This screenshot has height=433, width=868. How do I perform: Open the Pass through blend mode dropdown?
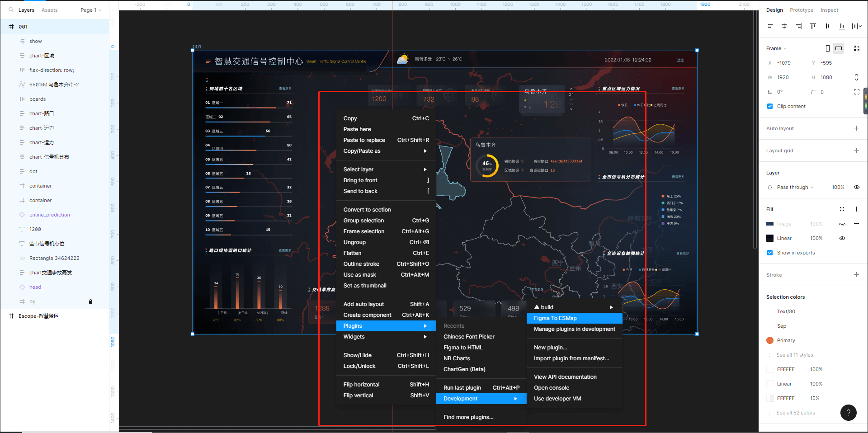[x=795, y=187]
